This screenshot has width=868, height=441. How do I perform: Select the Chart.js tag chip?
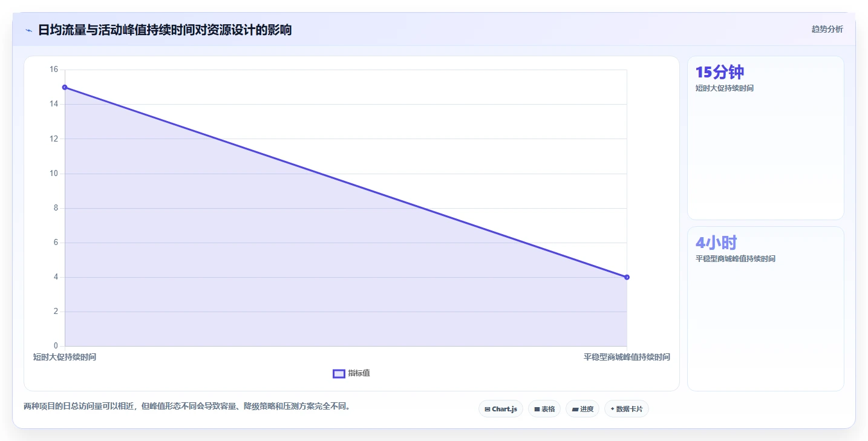(501, 409)
